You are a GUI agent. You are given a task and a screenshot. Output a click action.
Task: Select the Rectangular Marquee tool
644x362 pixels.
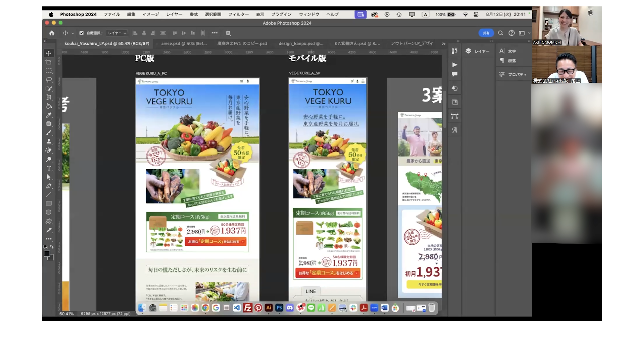pos(49,71)
